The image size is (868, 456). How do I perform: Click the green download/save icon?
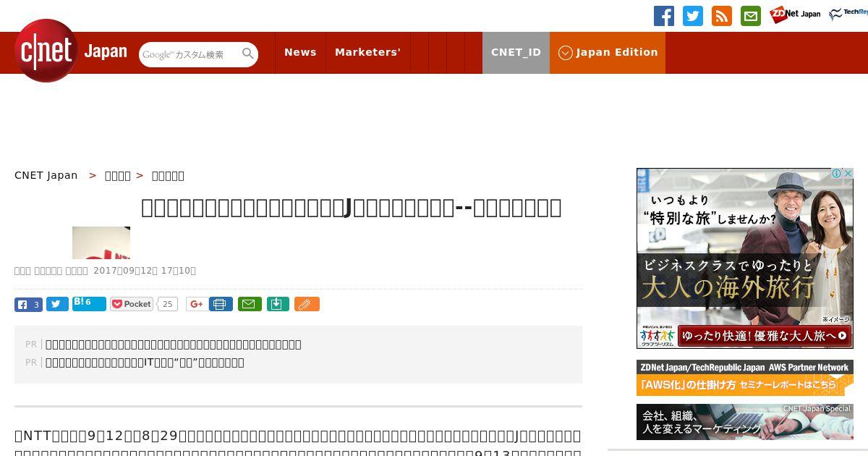(278, 304)
